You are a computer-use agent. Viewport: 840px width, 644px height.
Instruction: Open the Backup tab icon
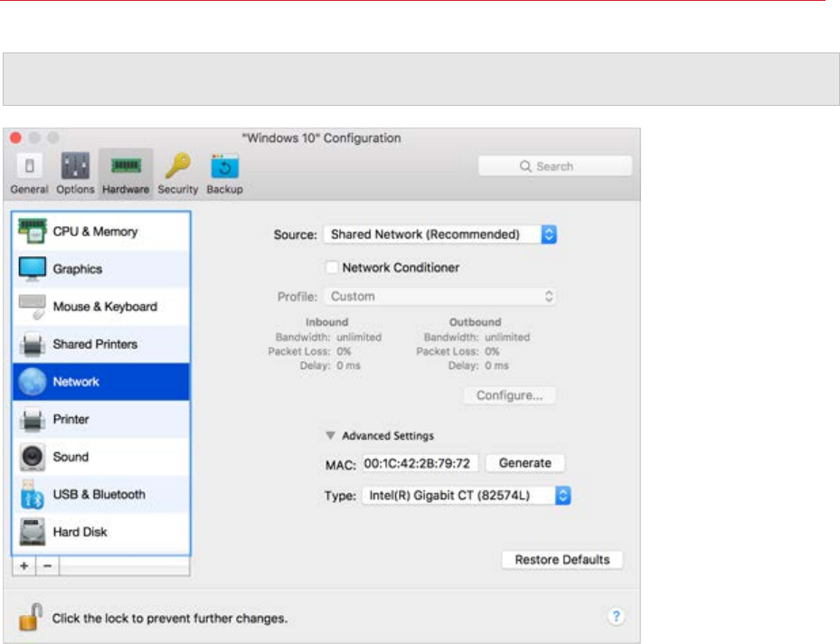224,166
